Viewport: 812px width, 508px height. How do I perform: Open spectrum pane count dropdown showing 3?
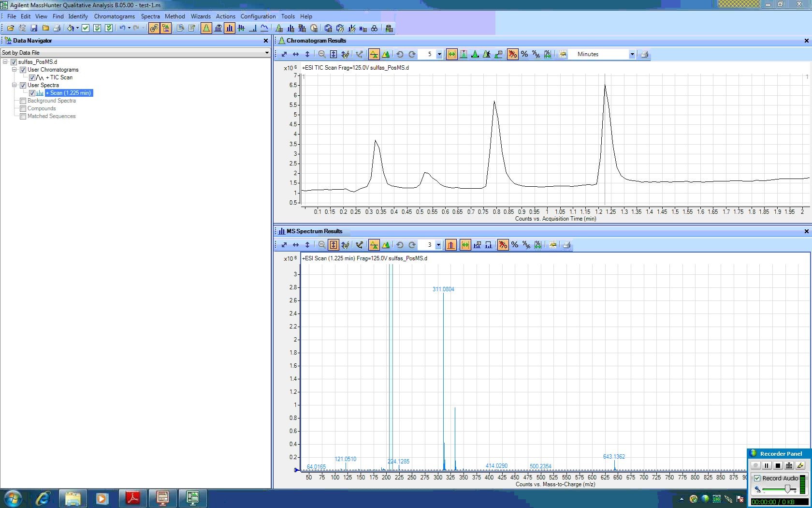(x=438, y=245)
